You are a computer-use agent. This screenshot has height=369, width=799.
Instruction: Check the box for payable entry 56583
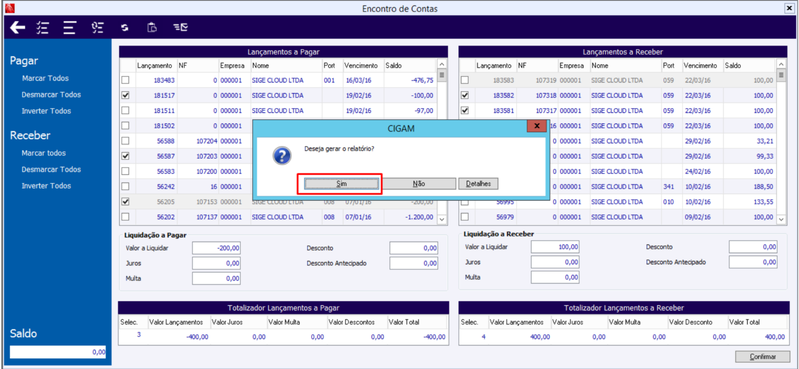click(x=125, y=171)
